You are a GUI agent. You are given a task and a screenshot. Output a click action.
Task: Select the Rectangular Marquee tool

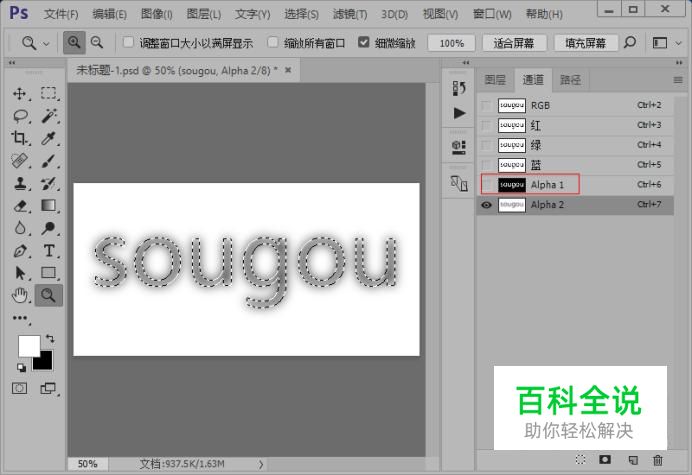pos(49,93)
